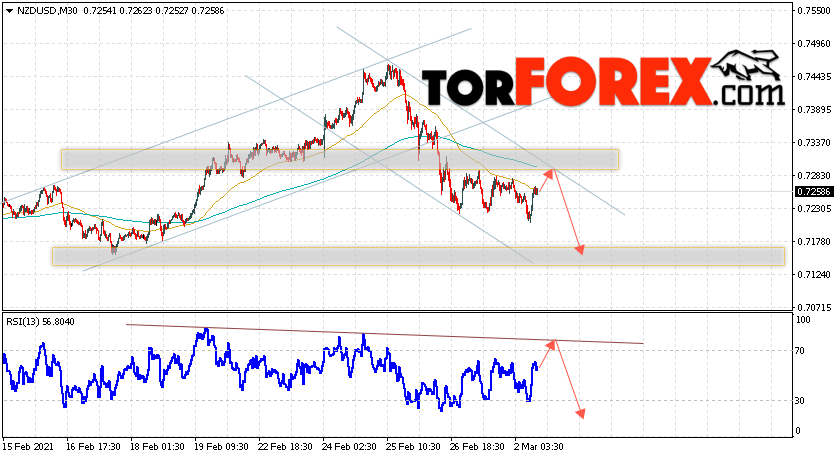Screen dimensions: 838x458
Task: Select the 25 Feb 10:30 time label
Action: coord(414,446)
